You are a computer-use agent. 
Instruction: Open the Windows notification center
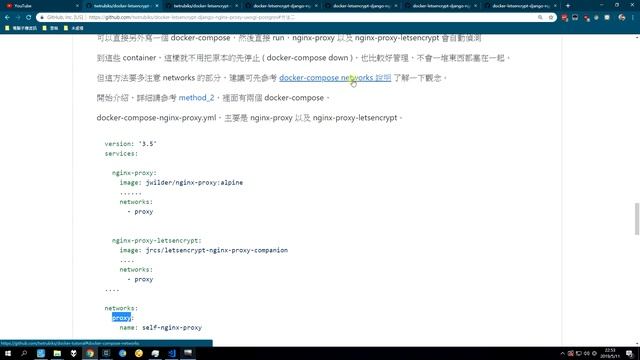(629, 353)
